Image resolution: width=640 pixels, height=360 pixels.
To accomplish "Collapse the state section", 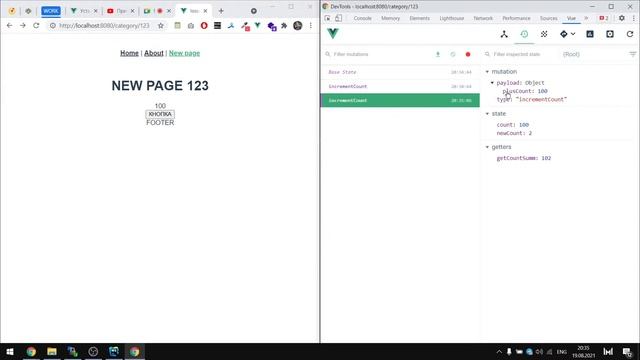I will point(487,114).
